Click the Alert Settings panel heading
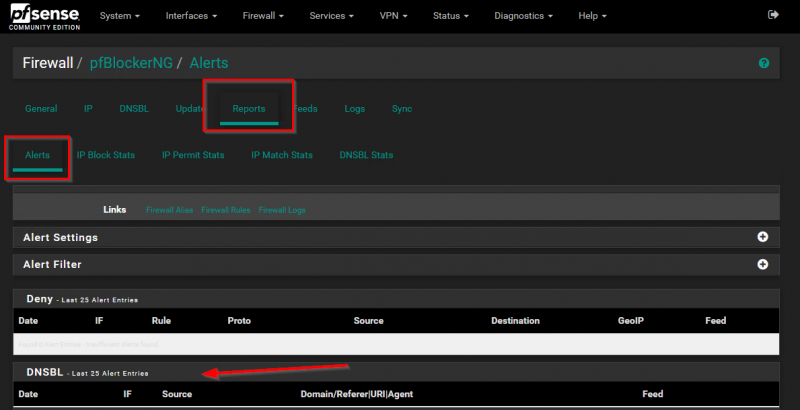Image resolution: width=800 pixels, height=410 pixels. pos(60,237)
